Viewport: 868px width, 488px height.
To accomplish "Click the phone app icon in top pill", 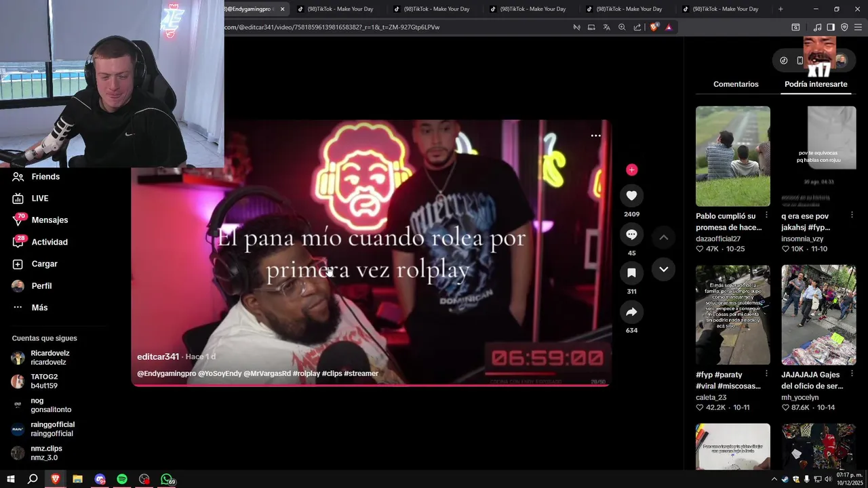I will [x=800, y=60].
